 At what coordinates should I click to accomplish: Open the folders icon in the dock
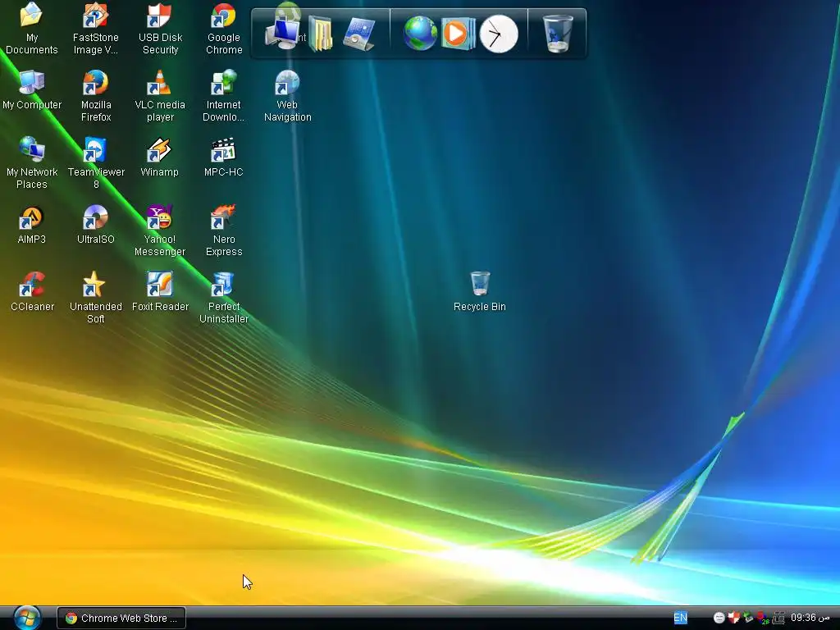click(x=321, y=34)
